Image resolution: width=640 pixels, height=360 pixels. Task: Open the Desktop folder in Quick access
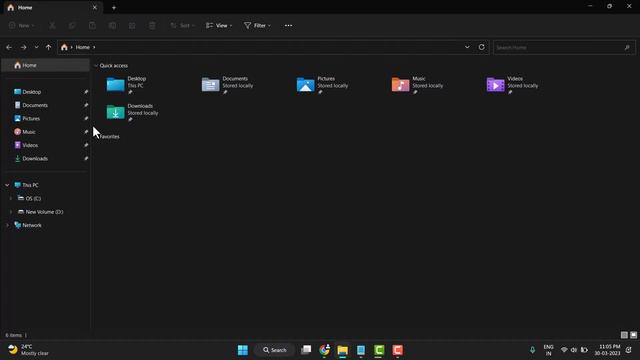tap(127, 85)
